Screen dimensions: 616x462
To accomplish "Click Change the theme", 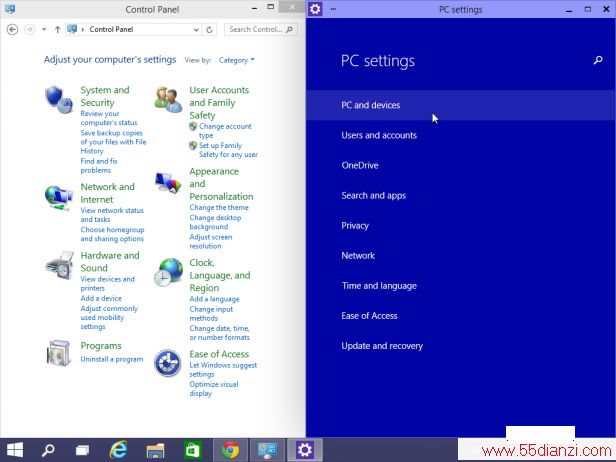I will tap(219, 207).
